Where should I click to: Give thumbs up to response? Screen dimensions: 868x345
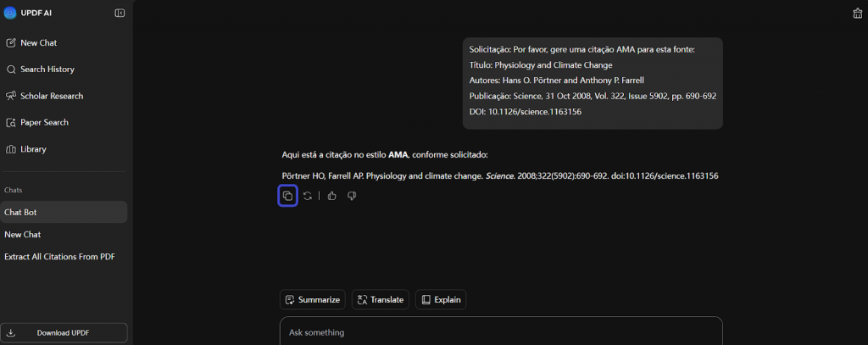[332, 196]
